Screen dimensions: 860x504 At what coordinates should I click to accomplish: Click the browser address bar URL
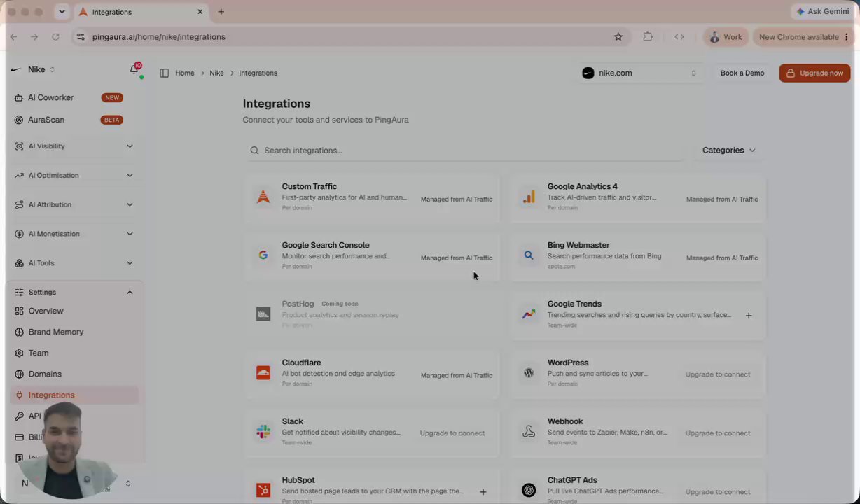point(159,37)
